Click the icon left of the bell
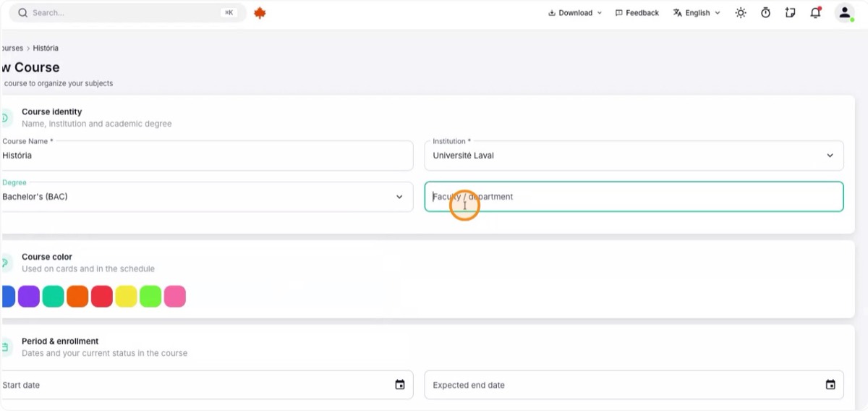Viewport: 868px width, 411px height. [790, 13]
